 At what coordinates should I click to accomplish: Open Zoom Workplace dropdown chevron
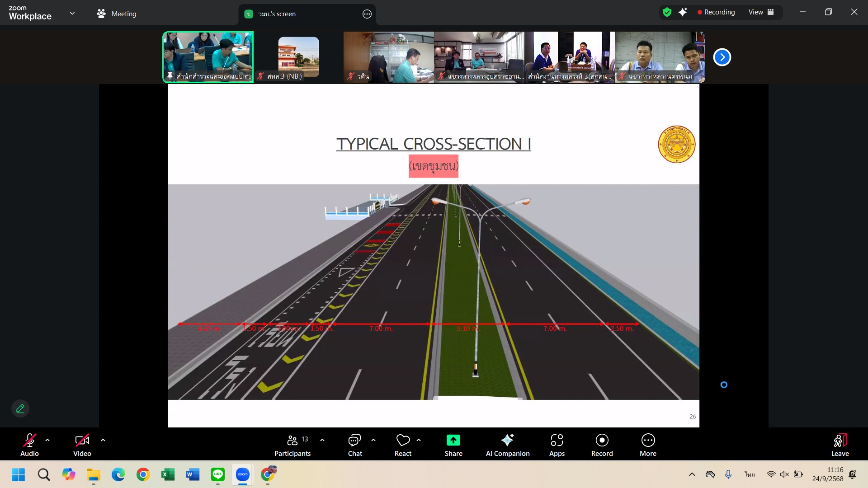click(x=72, y=14)
